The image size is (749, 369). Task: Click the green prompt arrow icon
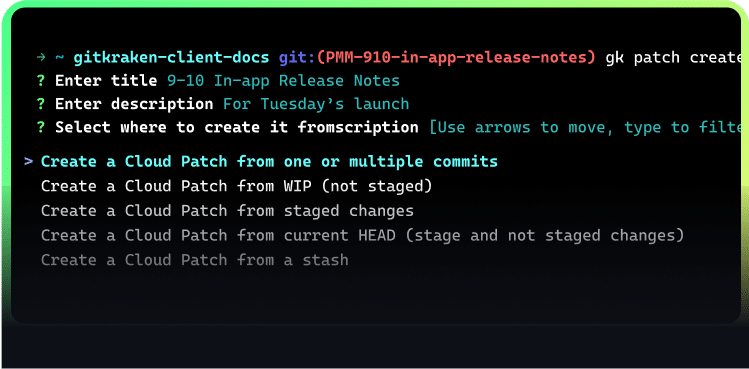click(41, 58)
